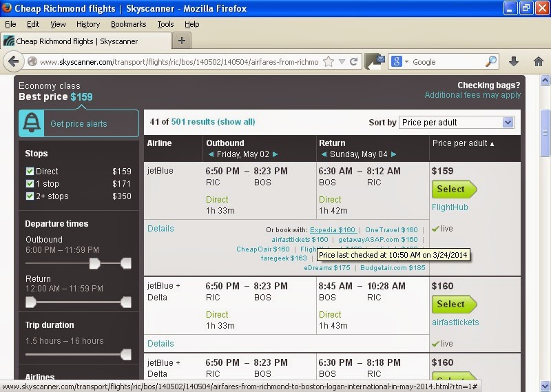The height and width of the screenshot is (392, 551).
Task: Open the File menu
Action: click(10, 24)
